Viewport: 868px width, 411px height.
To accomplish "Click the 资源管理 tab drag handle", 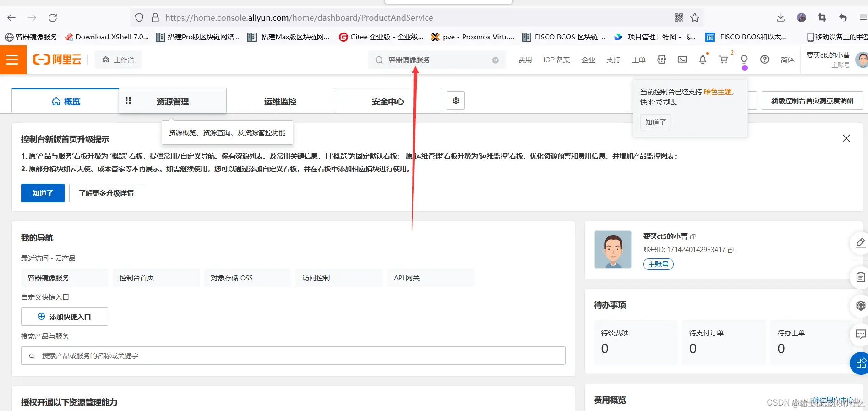I will 128,100.
